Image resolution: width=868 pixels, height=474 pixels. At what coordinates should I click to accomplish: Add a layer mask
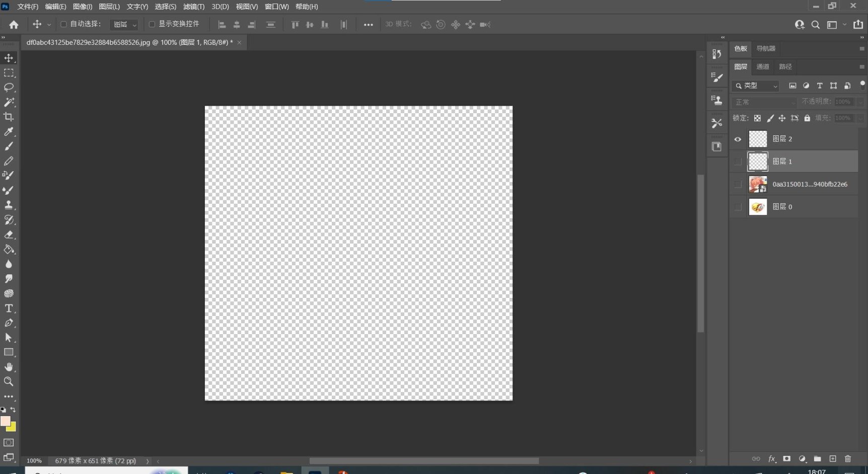coord(787,458)
